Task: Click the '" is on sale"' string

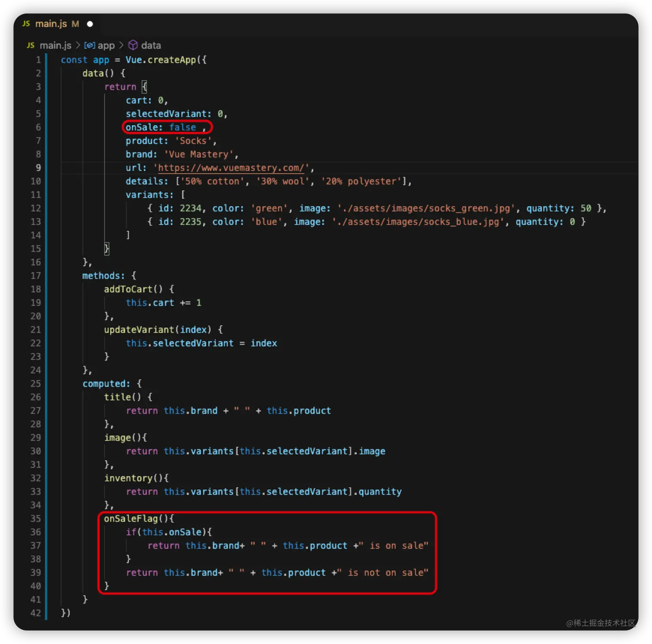Action: 394,546
